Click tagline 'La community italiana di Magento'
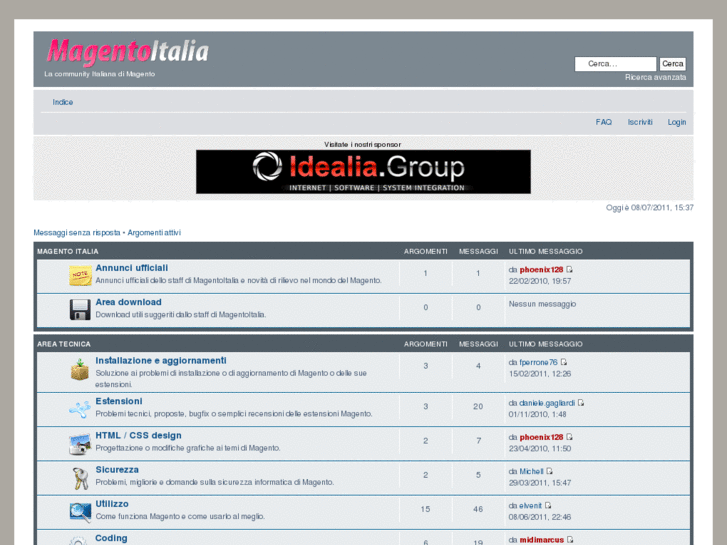This screenshot has width=727, height=545. click(x=100, y=74)
